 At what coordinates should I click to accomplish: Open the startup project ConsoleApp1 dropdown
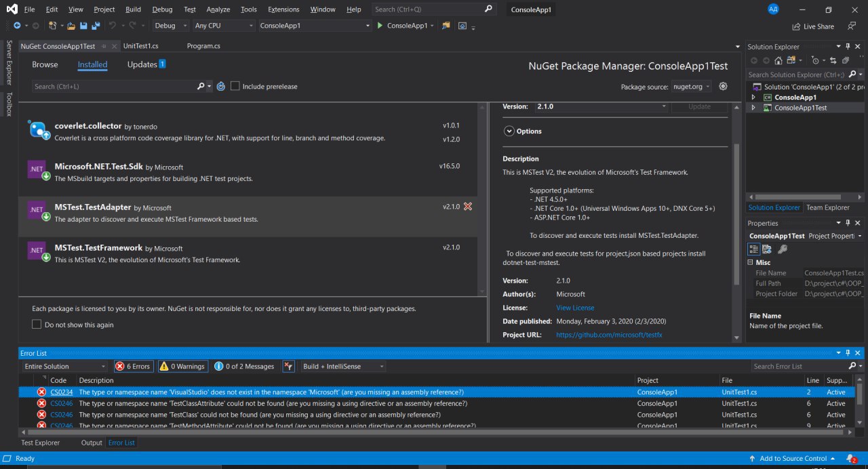pos(314,25)
